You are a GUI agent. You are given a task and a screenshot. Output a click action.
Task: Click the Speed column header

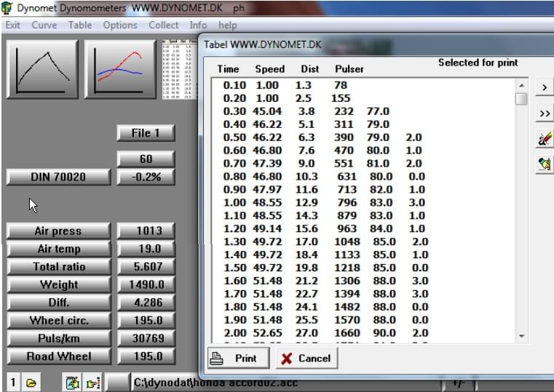click(x=270, y=69)
